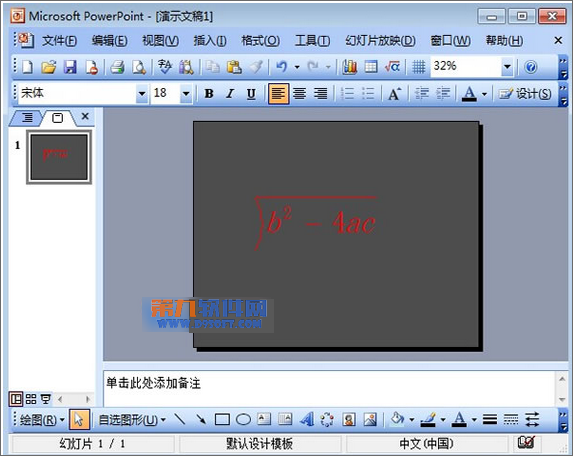Click the 设计(S) design button
Viewport: 573px width, 456px height.
(x=525, y=94)
